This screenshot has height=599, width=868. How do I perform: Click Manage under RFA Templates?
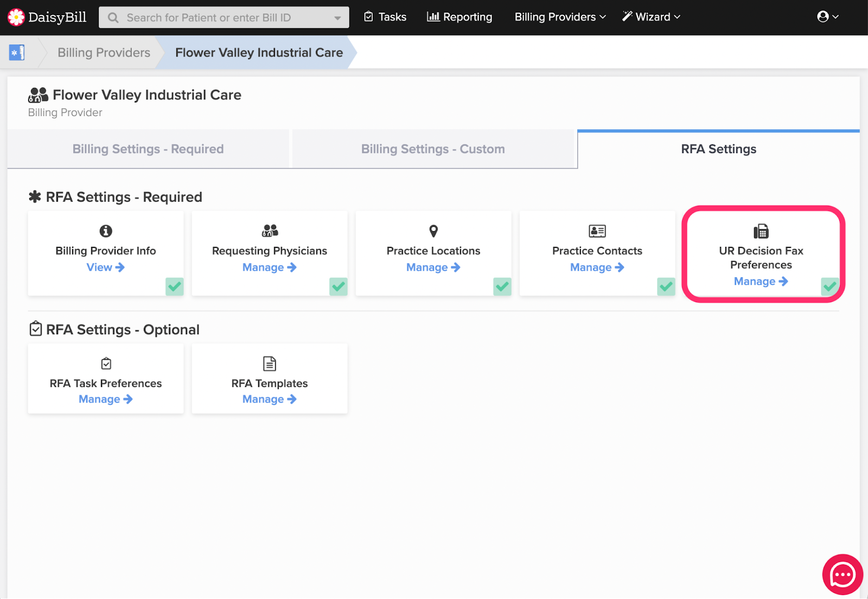coord(270,399)
